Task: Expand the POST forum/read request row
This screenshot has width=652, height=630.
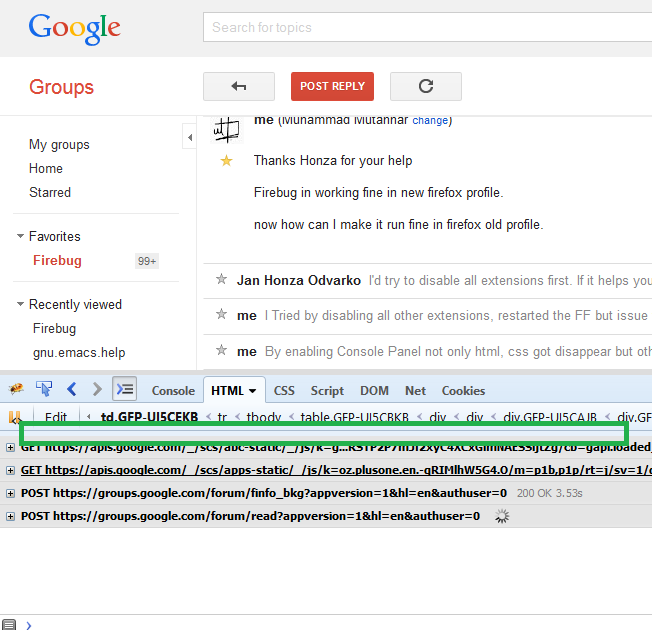Action: pos(10,516)
